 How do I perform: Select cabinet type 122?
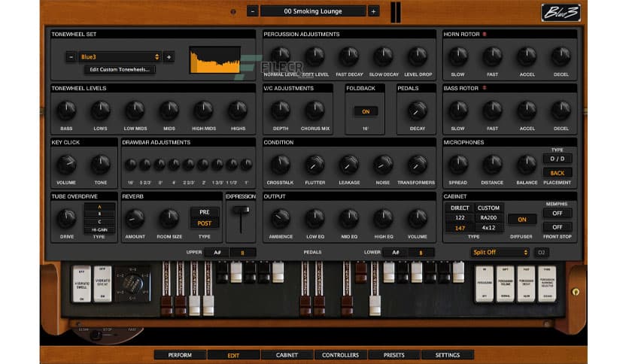click(x=460, y=217)
